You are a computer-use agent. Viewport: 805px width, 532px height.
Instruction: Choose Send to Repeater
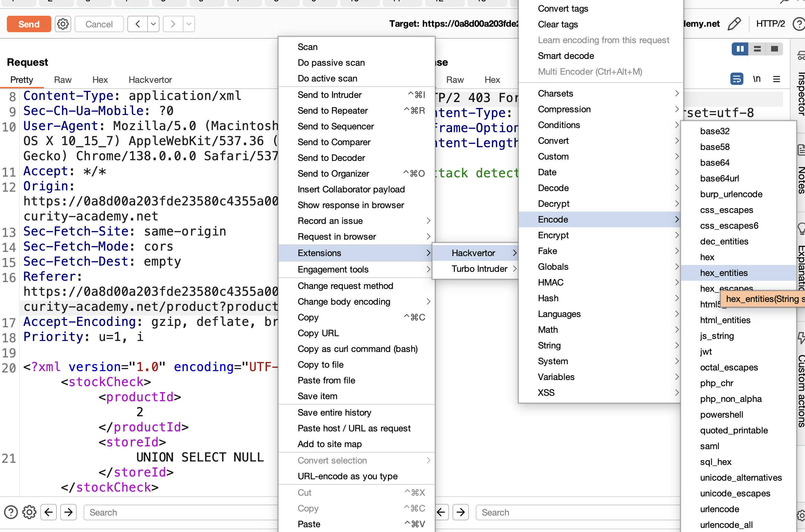357,111
